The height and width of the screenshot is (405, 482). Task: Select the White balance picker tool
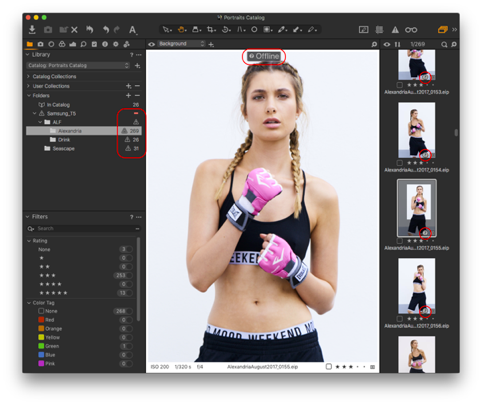point(282,30)
